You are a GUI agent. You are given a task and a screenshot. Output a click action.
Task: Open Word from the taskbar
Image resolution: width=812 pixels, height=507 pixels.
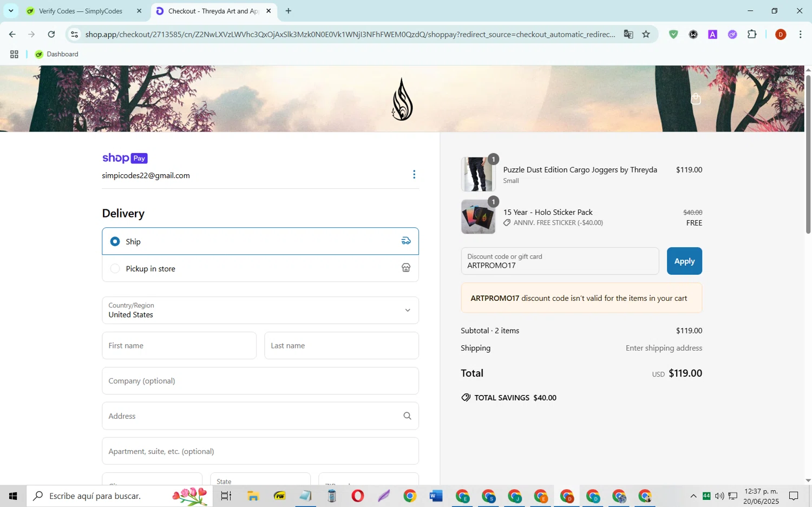coord(436,496)
